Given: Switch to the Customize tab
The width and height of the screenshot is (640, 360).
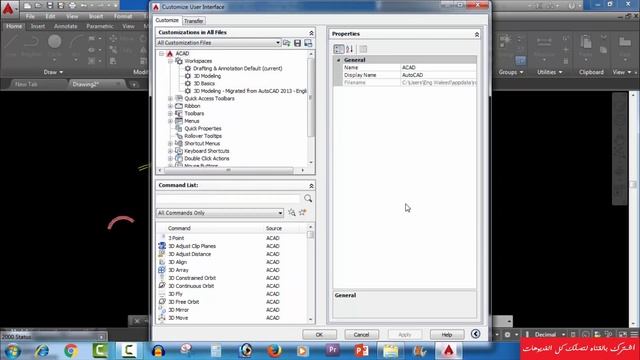Looking at the screenshot, I should 167,20.
